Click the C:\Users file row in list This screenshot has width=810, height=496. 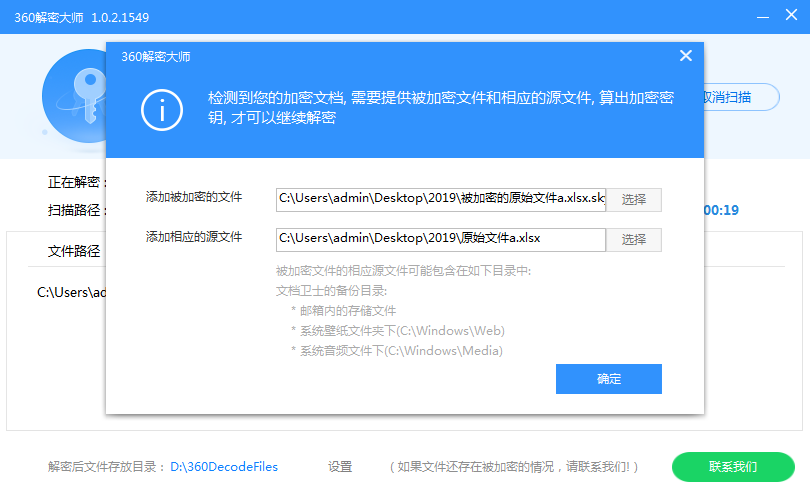(x=71, y=292)
